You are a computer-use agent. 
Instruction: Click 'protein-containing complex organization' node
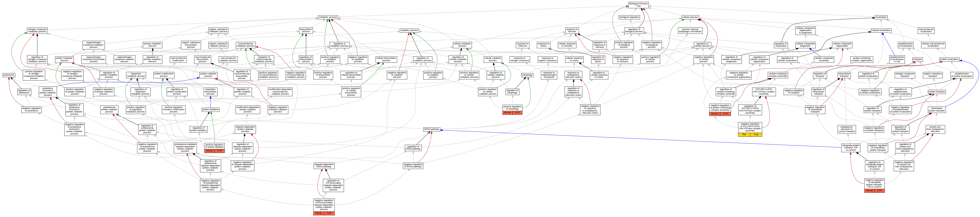click(x=862, y=59)
